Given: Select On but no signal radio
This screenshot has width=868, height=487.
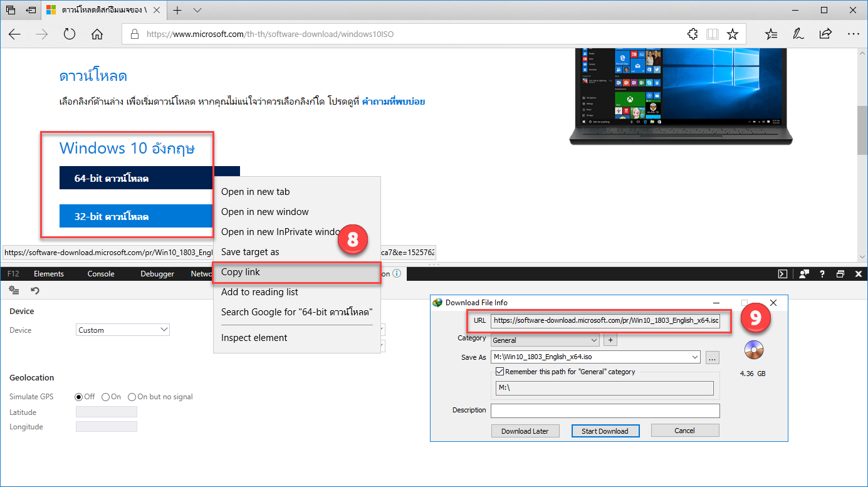Looking at the screenshot, I should 132,397.
